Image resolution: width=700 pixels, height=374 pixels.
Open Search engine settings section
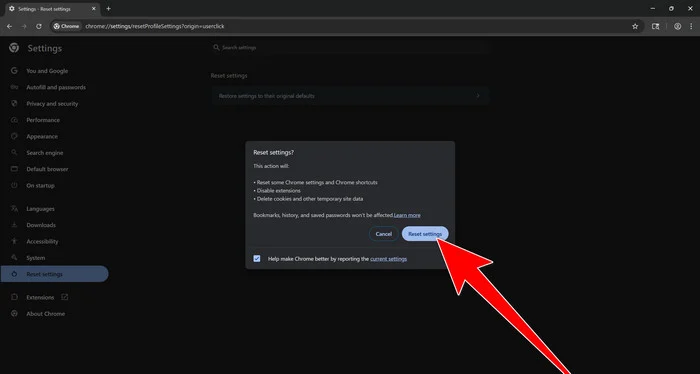[45, 153]
